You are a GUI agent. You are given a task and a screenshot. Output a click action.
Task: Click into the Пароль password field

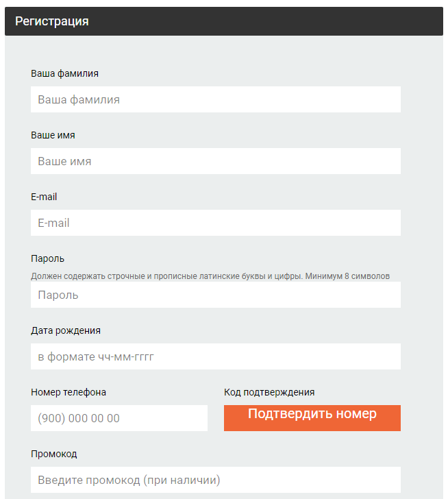pyautogui.click(x=216, y=295)
